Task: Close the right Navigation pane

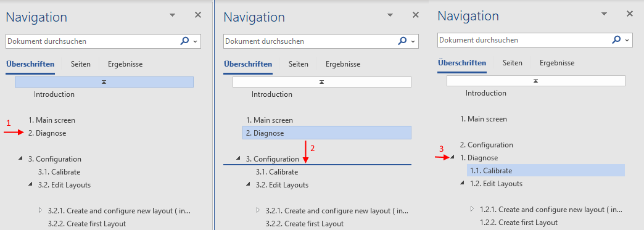Action: [630, 14]
